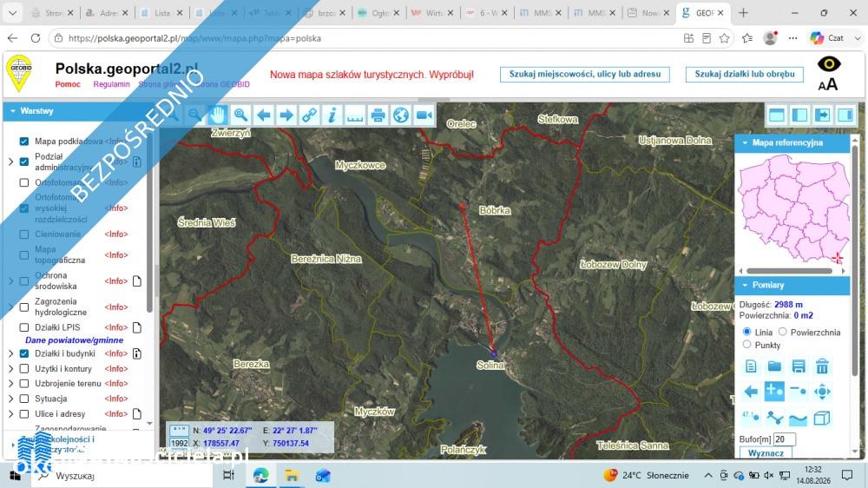The width and height of the screenshot is (868, 488).
Task: Collapse the Mapa referencyjna panel
Action: (x=792, y=143)
